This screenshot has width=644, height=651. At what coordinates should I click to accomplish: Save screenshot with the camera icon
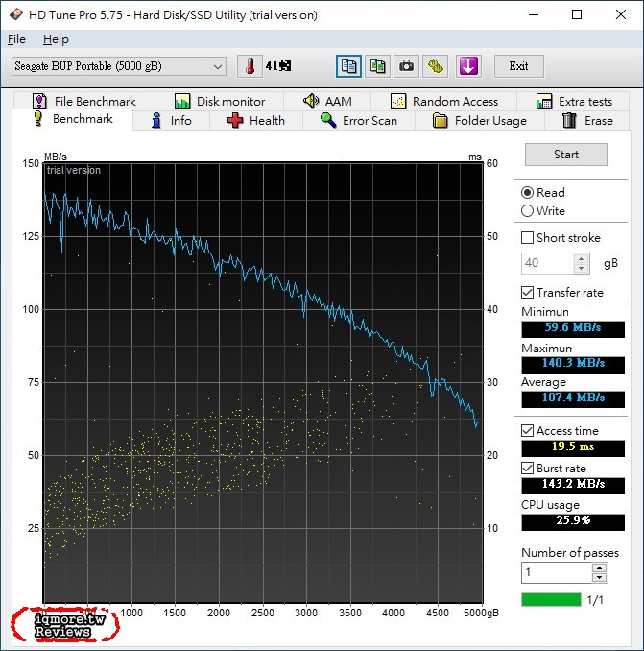(x=407, y=66)
